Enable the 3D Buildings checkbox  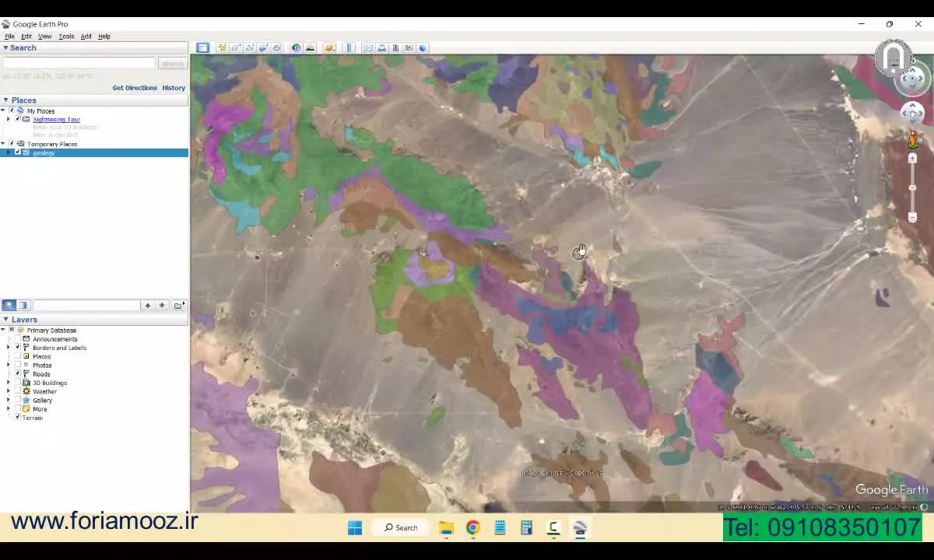18,383
